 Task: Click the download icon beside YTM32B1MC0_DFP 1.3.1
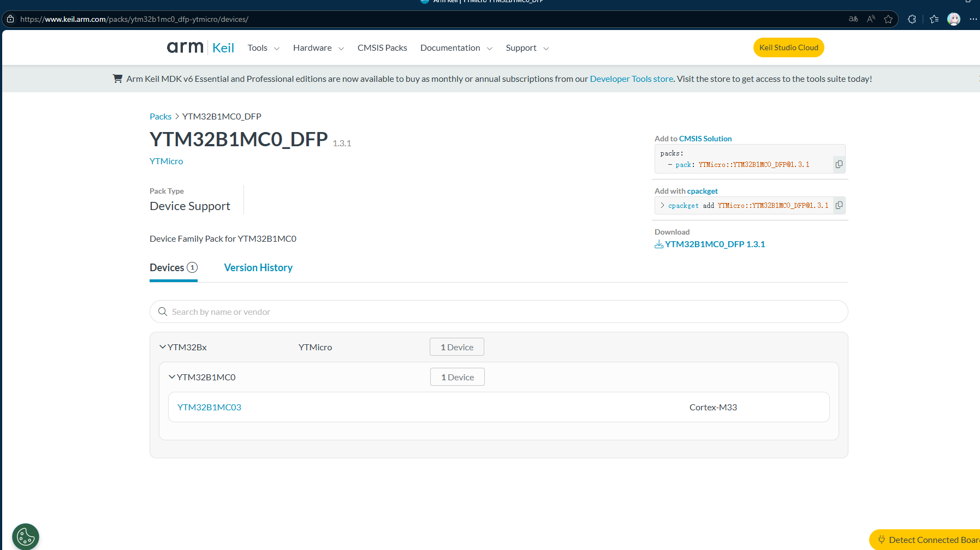(659, 244)
